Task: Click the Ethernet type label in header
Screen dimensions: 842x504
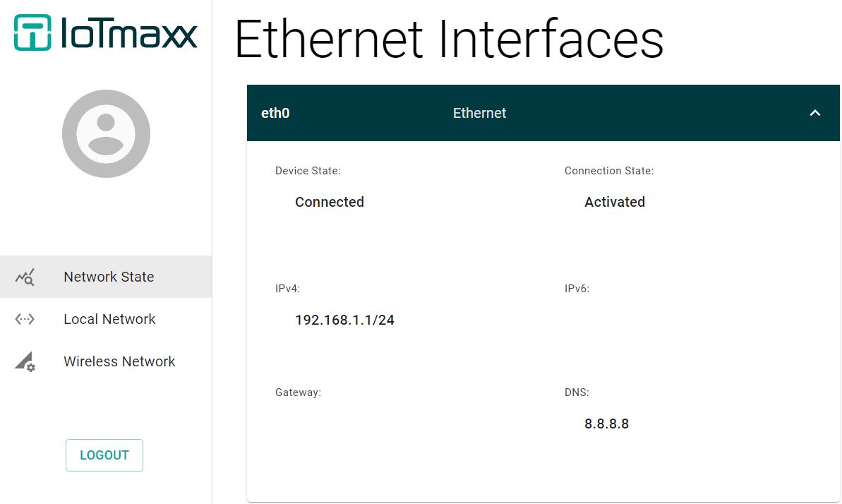Action: (479, 113)
